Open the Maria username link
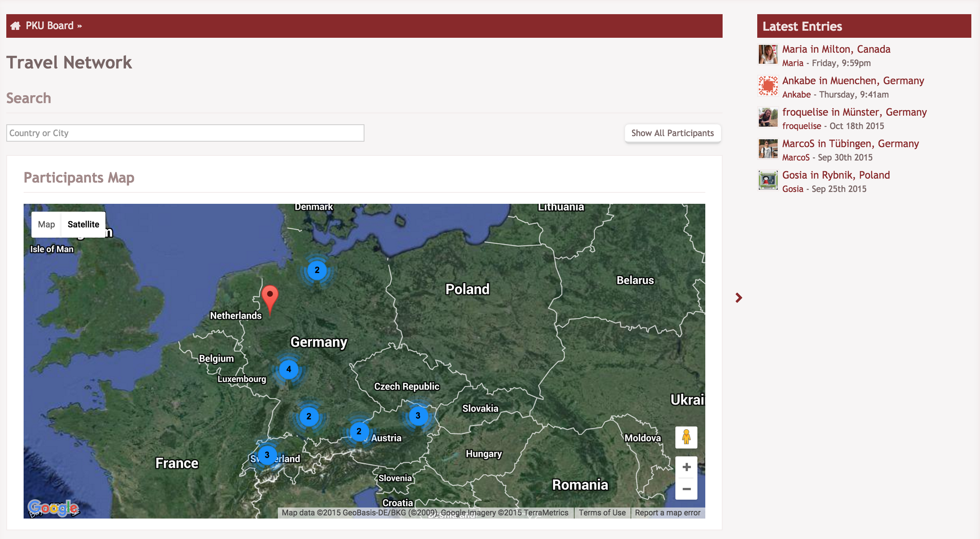The width and height of the screenshot is (980, 539). click(793, 63)
